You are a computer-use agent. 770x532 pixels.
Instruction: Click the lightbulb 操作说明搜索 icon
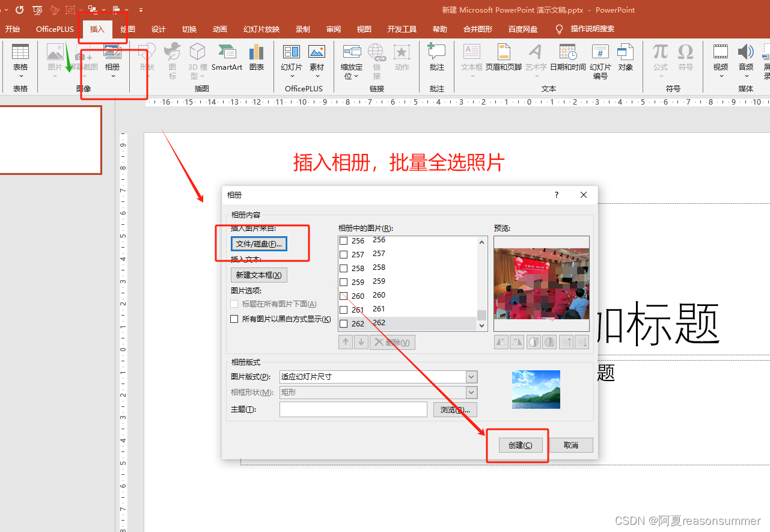pyautogui.click(x=560, y=29)
